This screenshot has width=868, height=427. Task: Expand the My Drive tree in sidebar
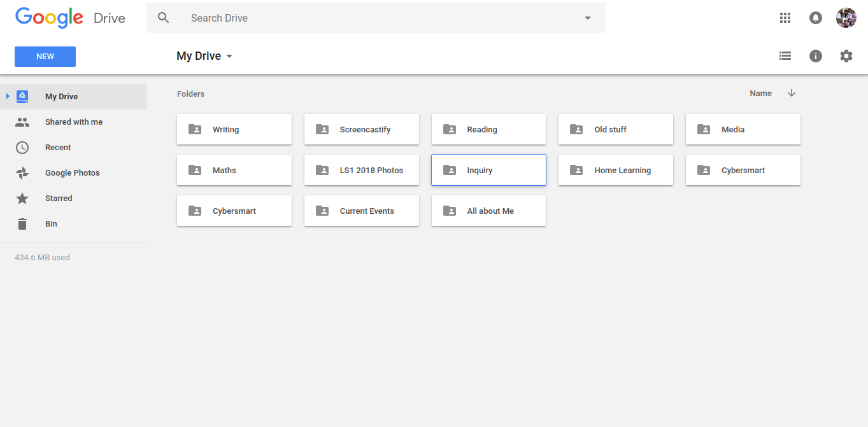(x=8, y=96)
